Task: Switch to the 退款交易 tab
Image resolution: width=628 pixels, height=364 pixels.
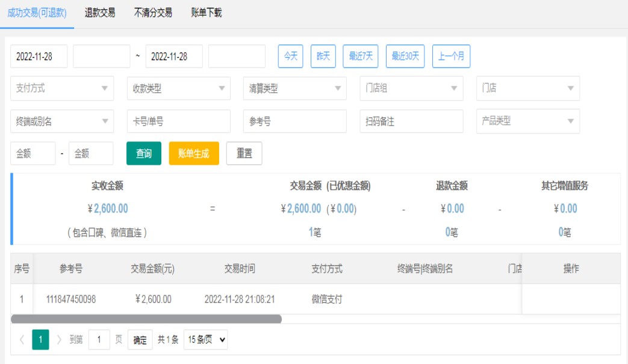Action: pyautogui.click(x=100, y=13)
